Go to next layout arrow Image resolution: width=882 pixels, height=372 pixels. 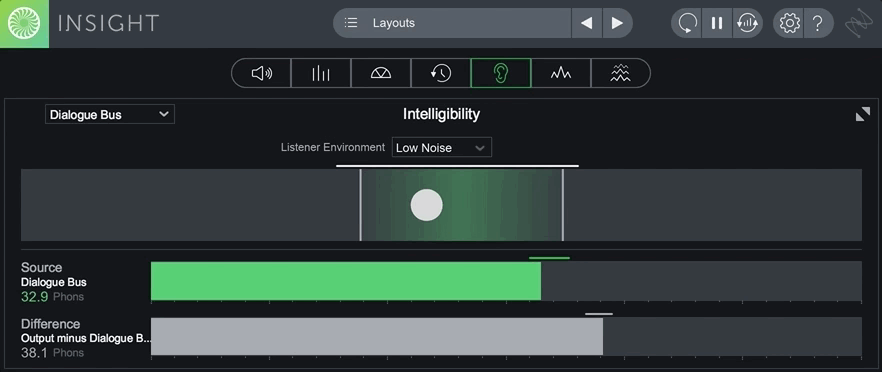617,23
